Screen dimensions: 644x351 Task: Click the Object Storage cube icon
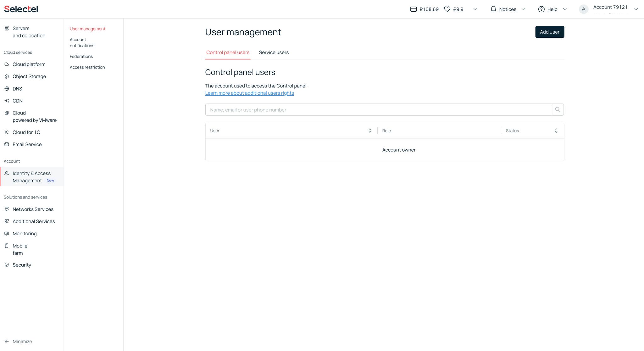tap(7, 76)
